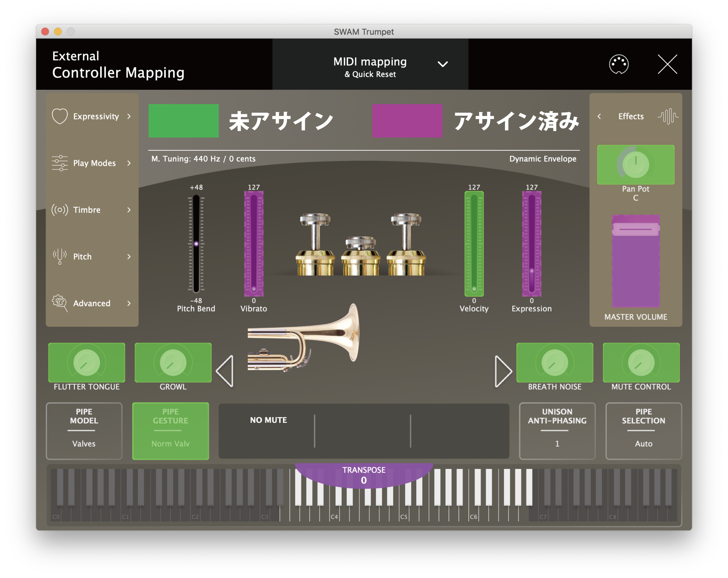Go to previous instrument with left arrow
Image resolution: width=728 pixels, height=578 pixels.
pos(225,371)
